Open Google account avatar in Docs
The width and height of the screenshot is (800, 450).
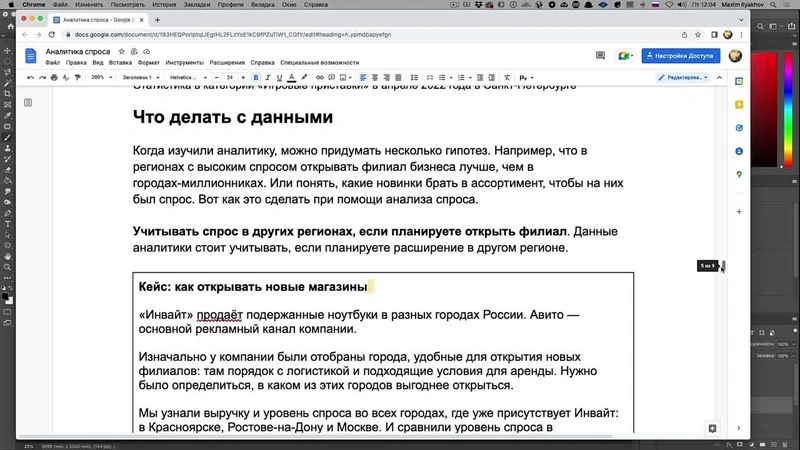point(735,56)
